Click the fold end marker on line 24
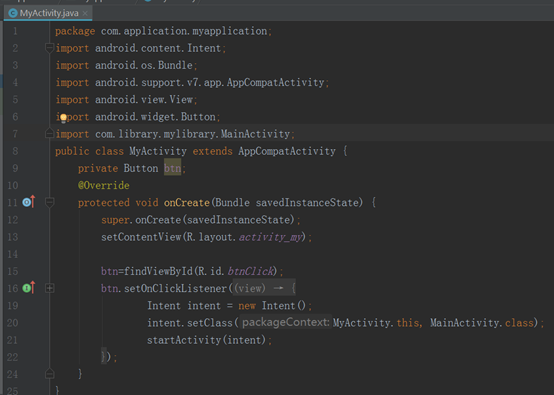This screenshot has width=554, height=395. click(x=49, y=374)
